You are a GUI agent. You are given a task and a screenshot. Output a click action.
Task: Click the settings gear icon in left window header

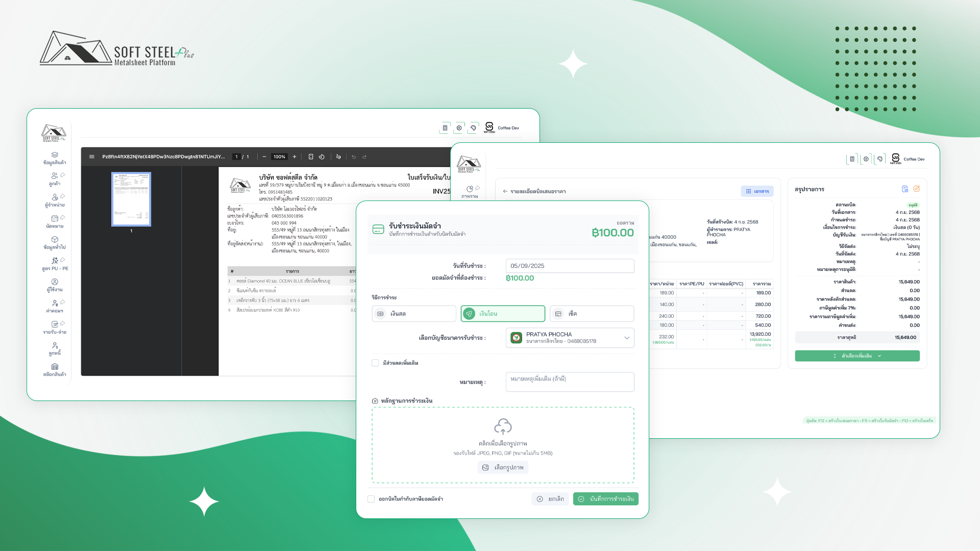(459, 128)
